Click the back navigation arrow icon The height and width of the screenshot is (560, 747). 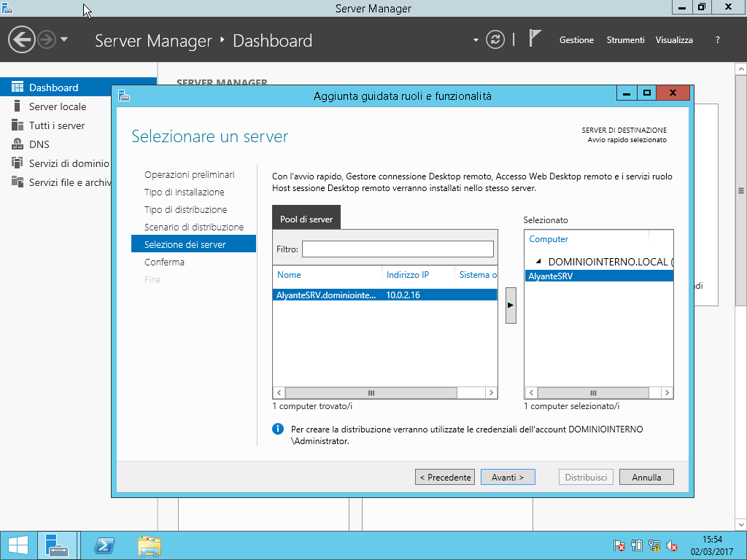pyautogui.click(x=22, y=39)
